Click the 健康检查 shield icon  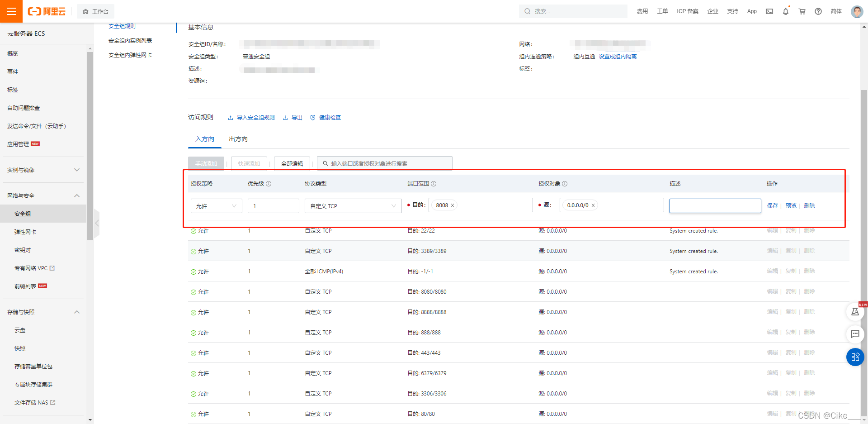point(313,118)
